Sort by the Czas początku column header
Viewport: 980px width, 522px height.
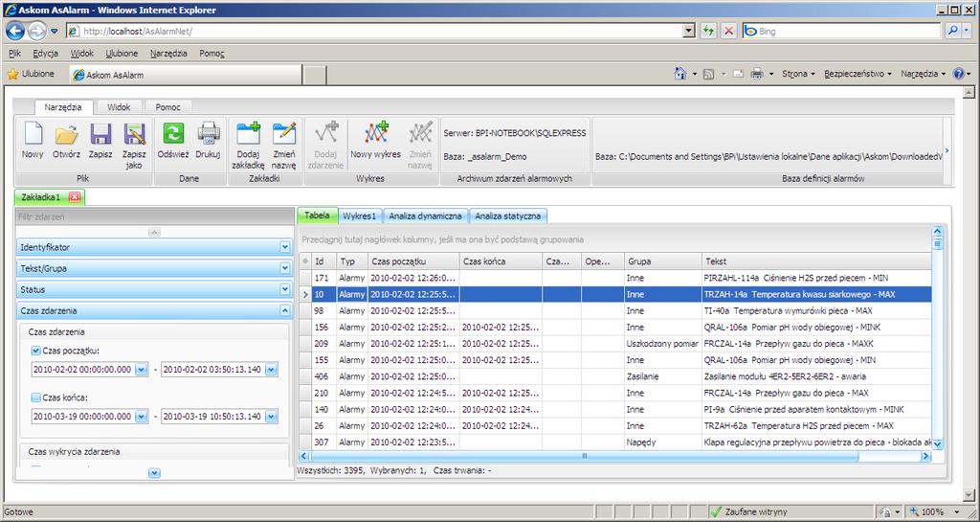[x=413, y=261]
